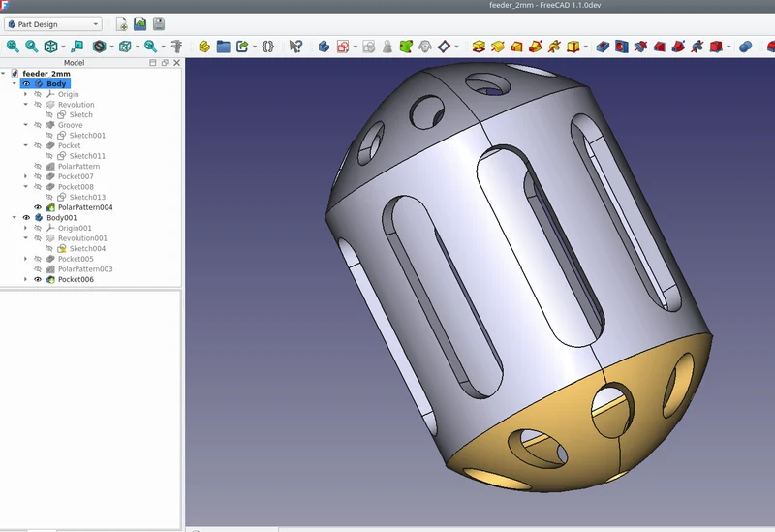775x532 pixels.
Task: Toggle visibility of PolarPattern row
Action: (38, 166)
